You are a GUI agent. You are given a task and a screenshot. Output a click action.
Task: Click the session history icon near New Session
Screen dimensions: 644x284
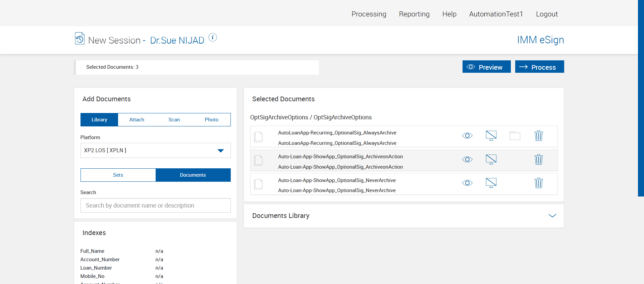79,39
